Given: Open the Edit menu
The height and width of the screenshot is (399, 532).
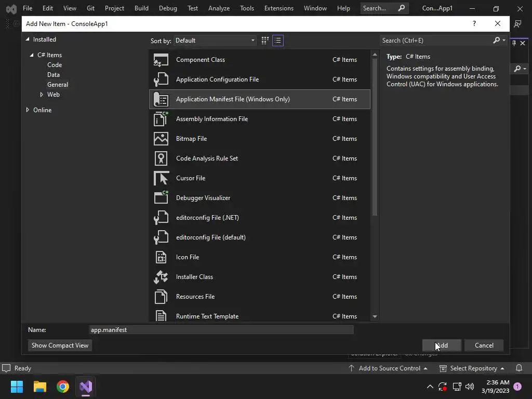Looking at the screenshot, I should (47, 8).
